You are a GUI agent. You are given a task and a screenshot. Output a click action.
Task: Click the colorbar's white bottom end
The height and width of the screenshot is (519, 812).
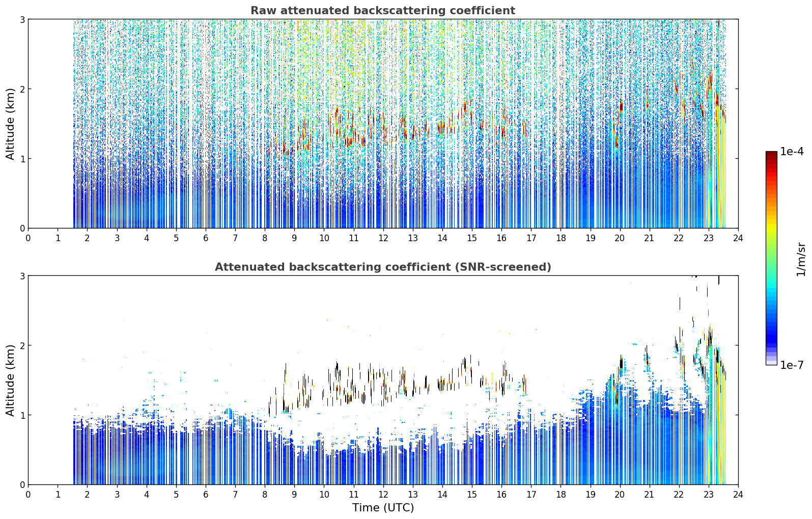point(771,362)
